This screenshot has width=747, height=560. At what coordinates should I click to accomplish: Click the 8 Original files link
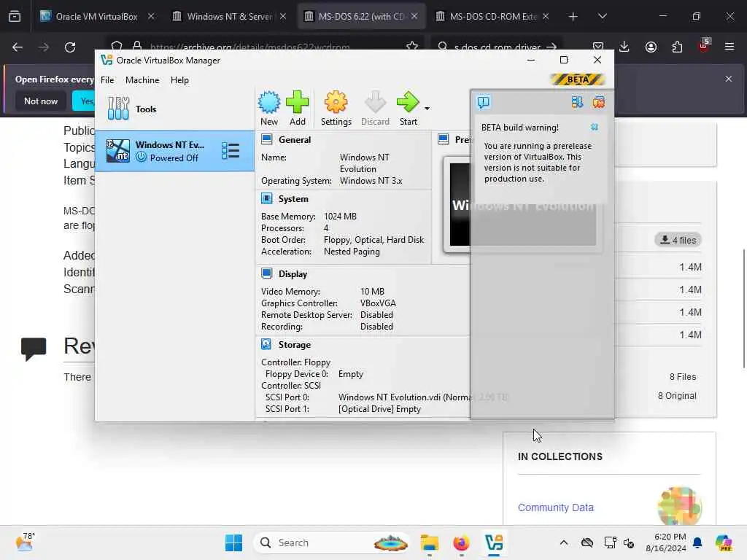677,396
